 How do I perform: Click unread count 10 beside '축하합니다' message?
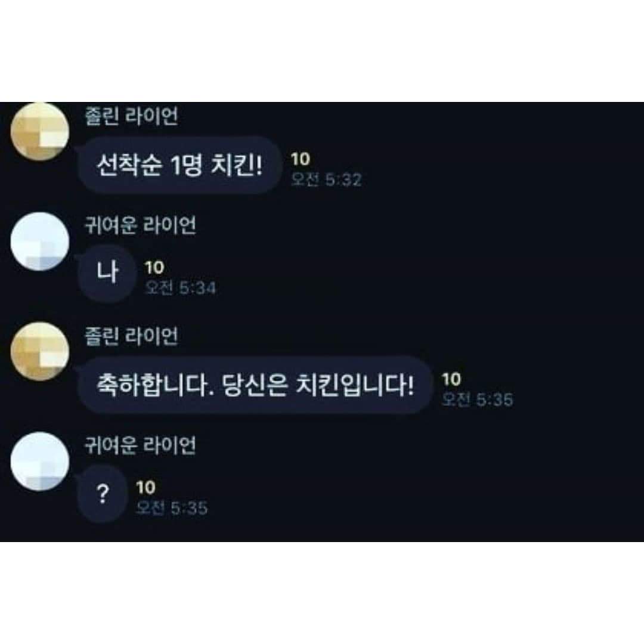(x=451, y=379)
